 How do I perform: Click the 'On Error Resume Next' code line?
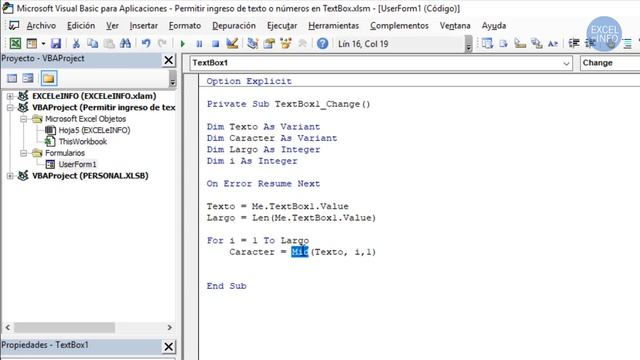click(263, 184)
